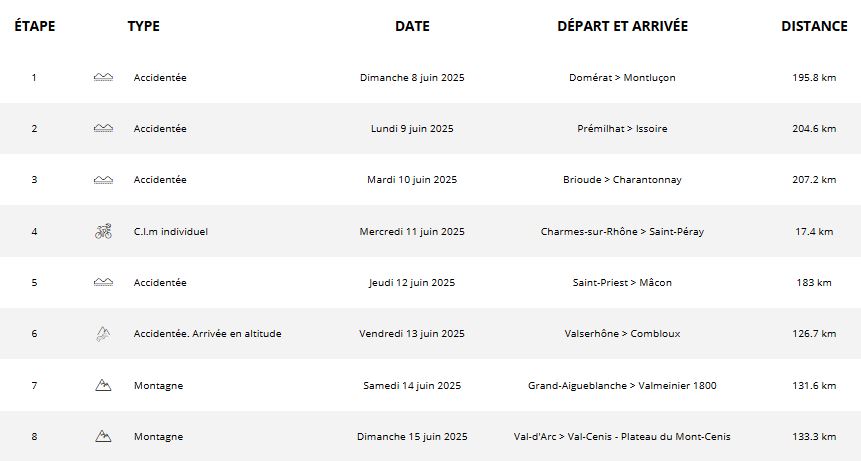
Task: Open Charmes-sur-Rhône > Saint-Péray time trial
Action: click(x=622, y=232)
